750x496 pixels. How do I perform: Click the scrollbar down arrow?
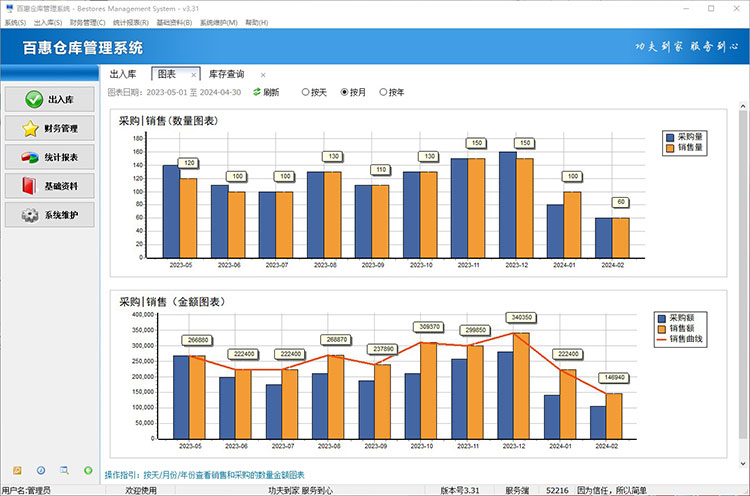click(743, 463)
